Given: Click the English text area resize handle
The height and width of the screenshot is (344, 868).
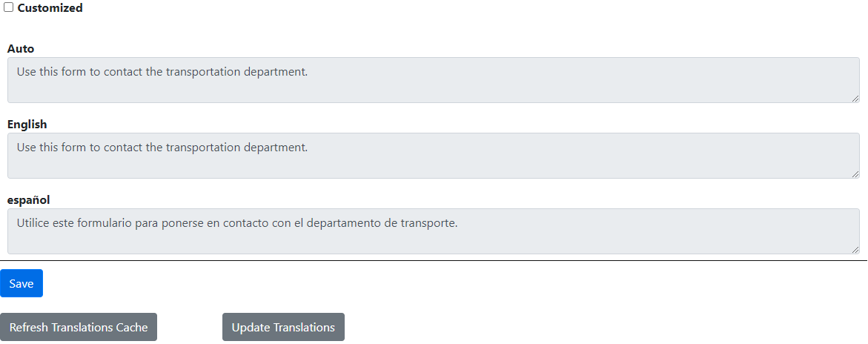Looking at the screenshot, I should tap(855, 173).
